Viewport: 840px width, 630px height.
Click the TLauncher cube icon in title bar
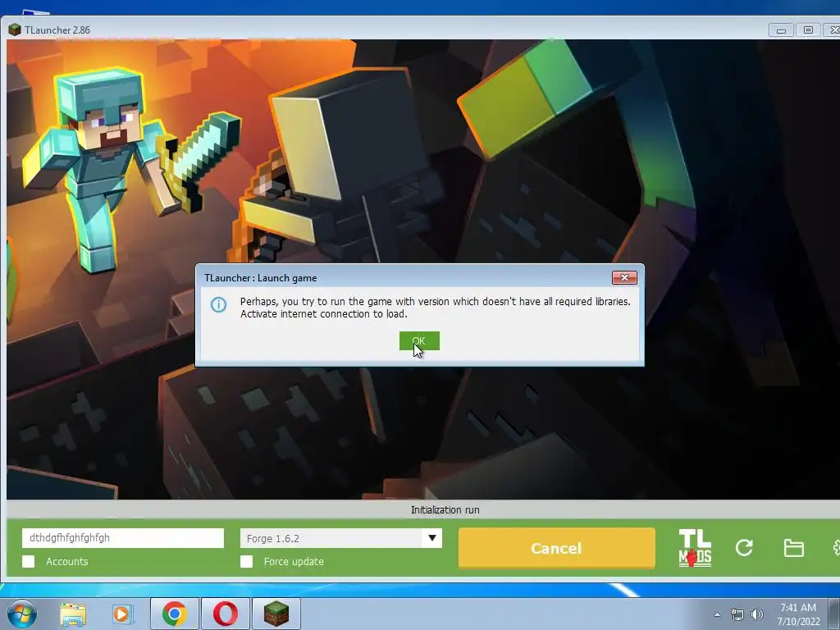coord(15,30)
